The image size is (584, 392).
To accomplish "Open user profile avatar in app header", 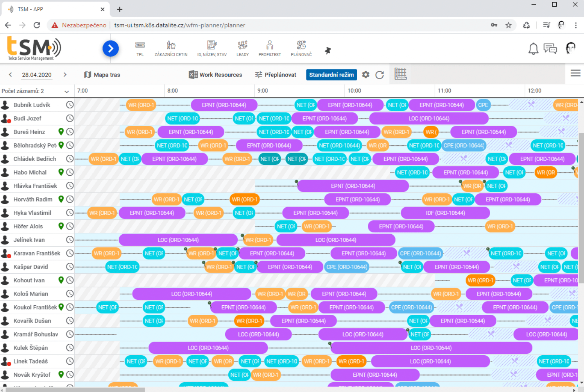I will (570, 48).
